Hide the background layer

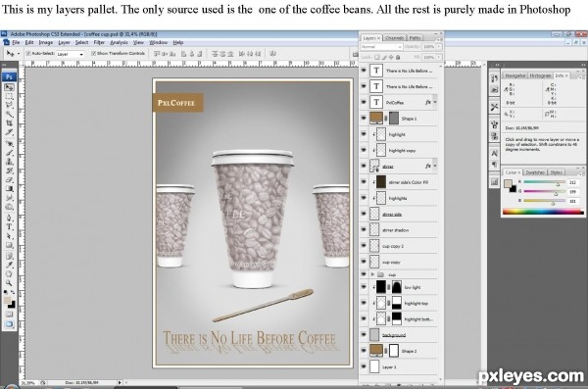[x=364, y=334]
